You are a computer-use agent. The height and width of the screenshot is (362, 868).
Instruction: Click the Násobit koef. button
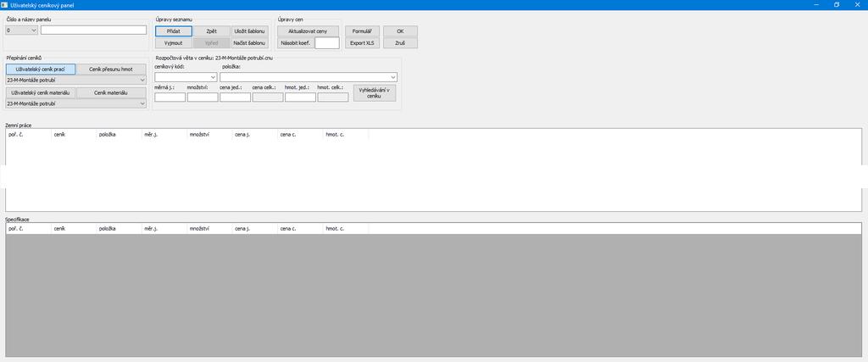296,42
